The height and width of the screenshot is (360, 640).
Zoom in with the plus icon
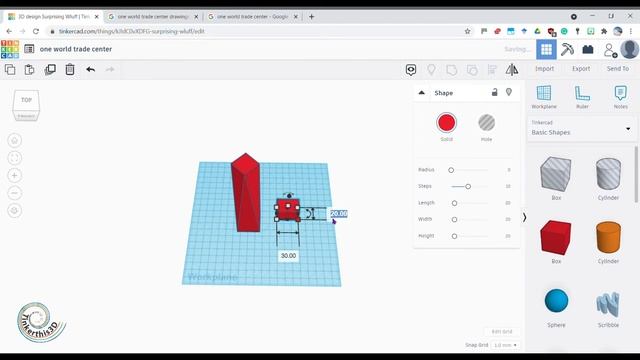tap(15, 176)
